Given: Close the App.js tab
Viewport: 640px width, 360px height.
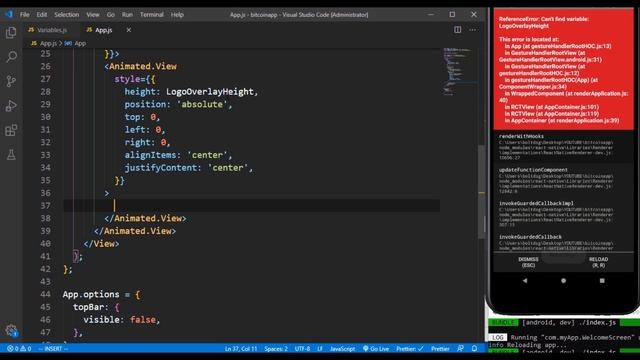Looking at the screenshot, I should coord(129,30).
